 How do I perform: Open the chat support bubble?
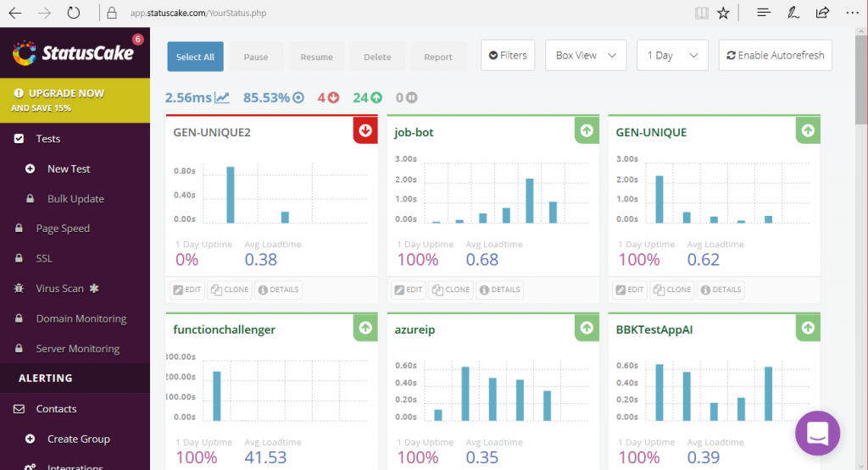click(x=818, y=433)
